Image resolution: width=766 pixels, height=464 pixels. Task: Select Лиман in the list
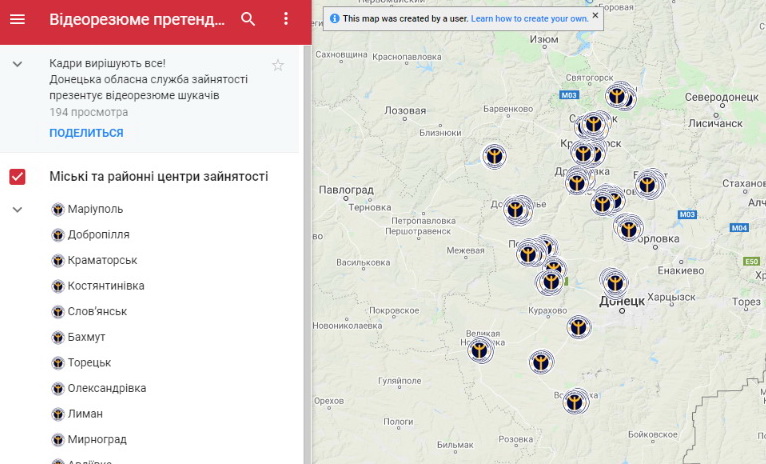[x=85, y=414]
